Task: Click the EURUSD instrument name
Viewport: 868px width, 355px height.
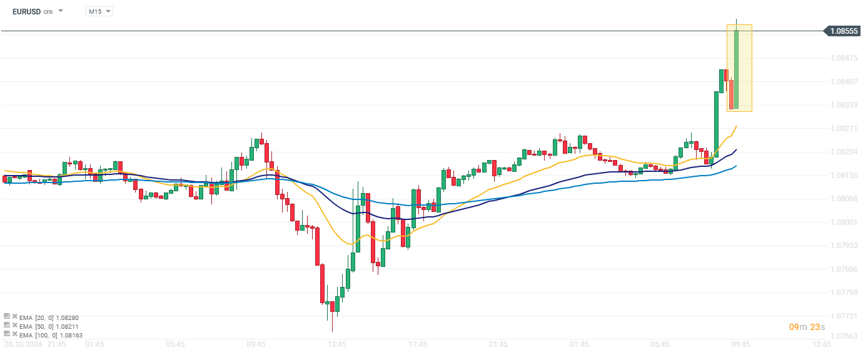Action: pos(26,11)
